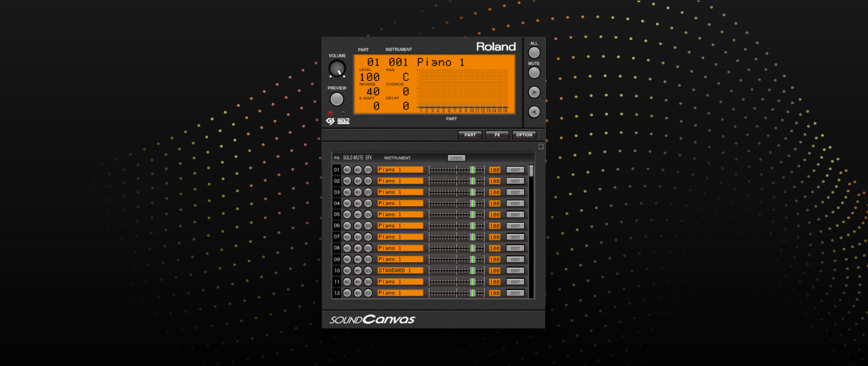
Task: Open instrument selector for part 08
Action: 400,248
